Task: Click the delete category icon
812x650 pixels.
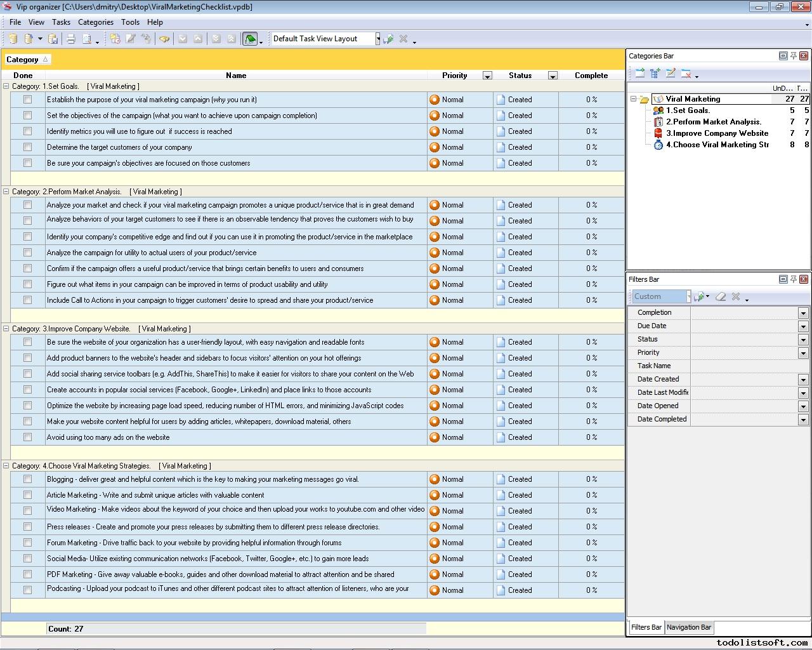Action: click(686, 74)
